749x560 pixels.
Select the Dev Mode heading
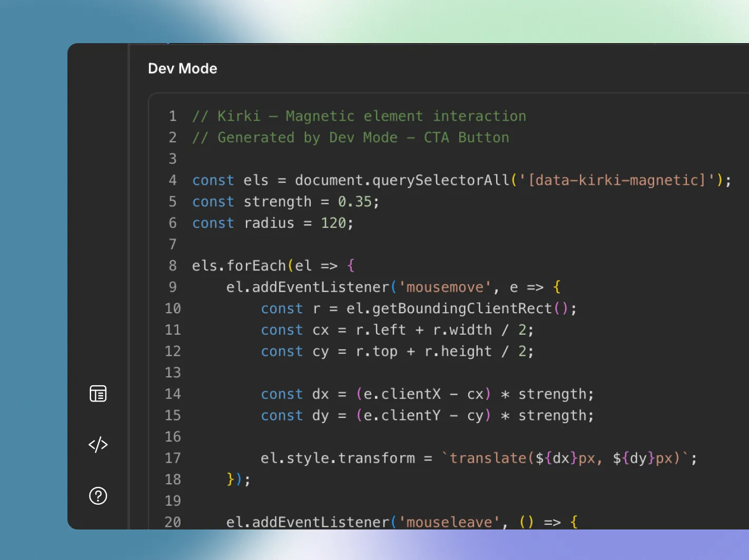(x=182, y=68)
